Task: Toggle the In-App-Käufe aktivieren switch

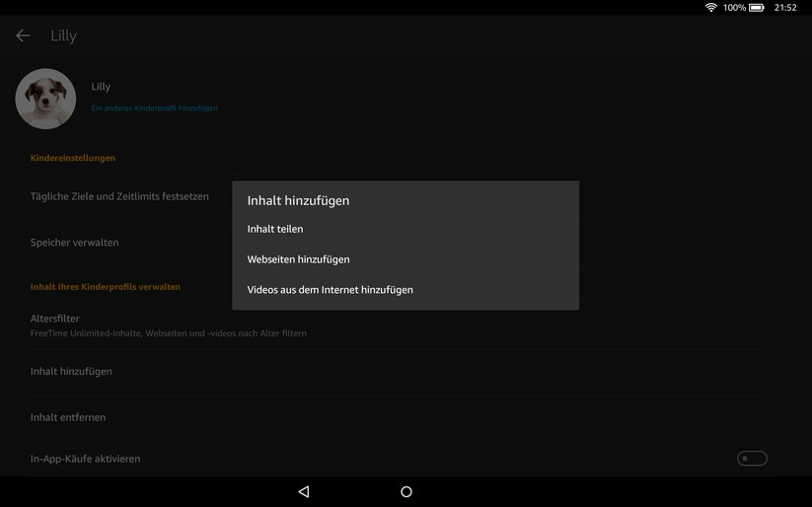Action: click(752, 459)
